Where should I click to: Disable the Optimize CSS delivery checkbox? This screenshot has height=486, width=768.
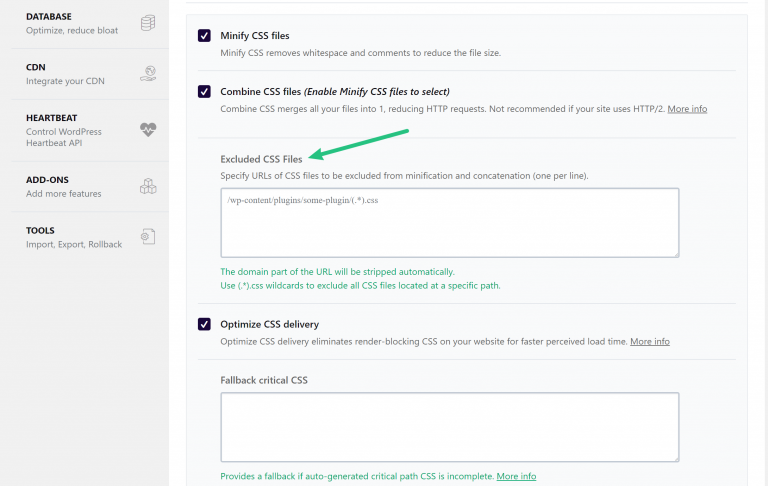tap(204, 324)
